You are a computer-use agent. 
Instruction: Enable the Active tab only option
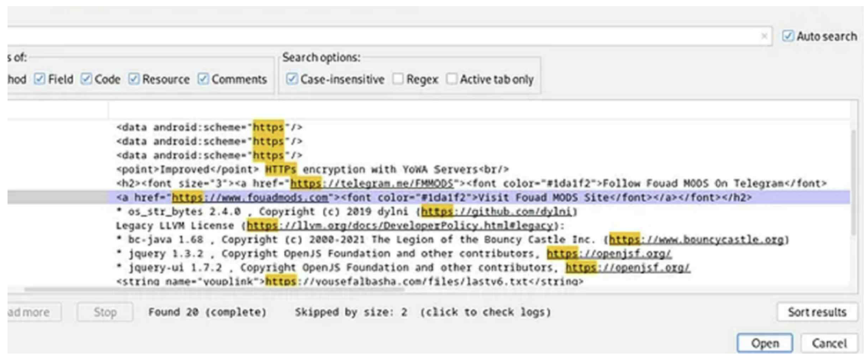(x=451, y=79)
